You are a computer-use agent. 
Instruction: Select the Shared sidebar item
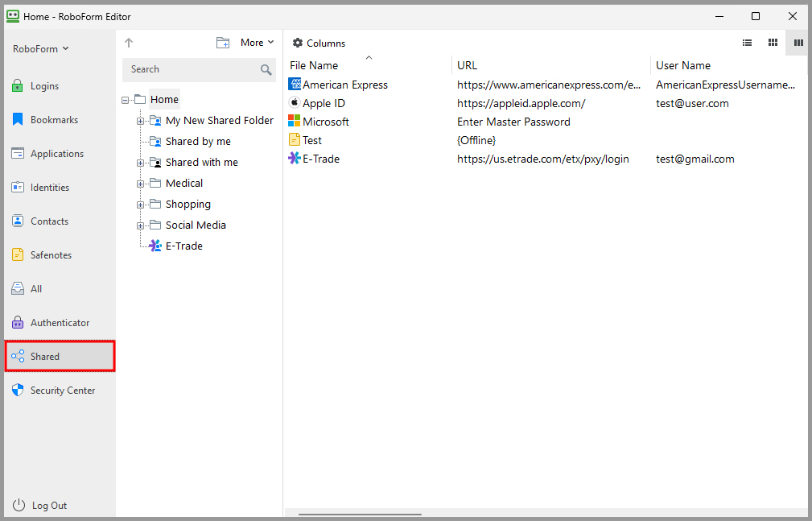coord(60,356)
